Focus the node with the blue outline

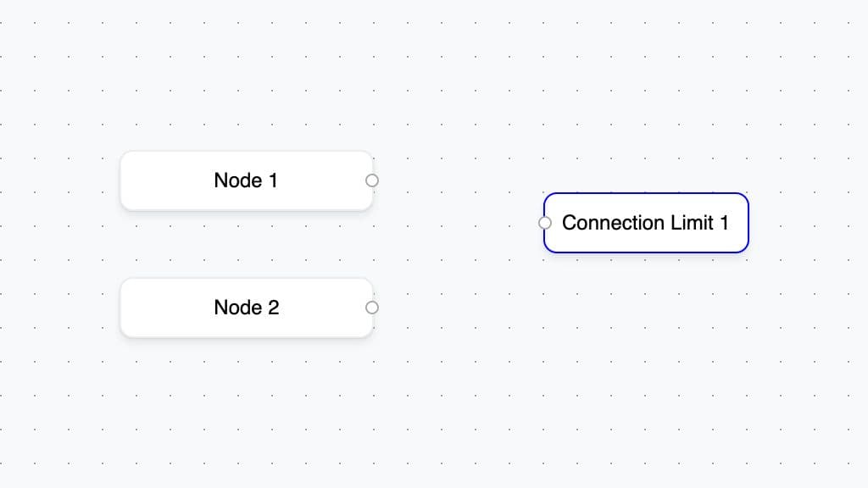(x=646, y=223)
